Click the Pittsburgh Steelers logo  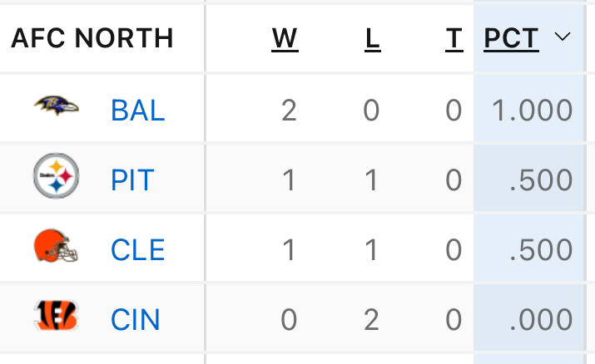pyautogui.click(x=56, y=175)
